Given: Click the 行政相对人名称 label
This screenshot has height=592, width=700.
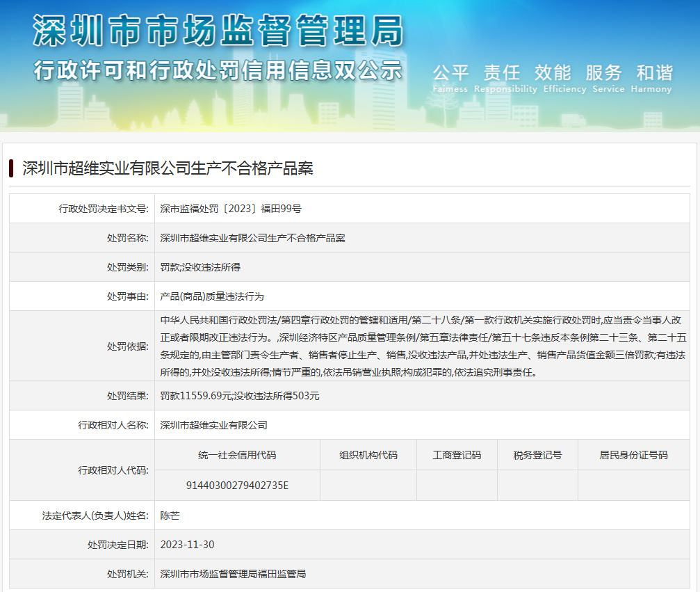Looking at the screenshot, I should click(x=113, y=425).
